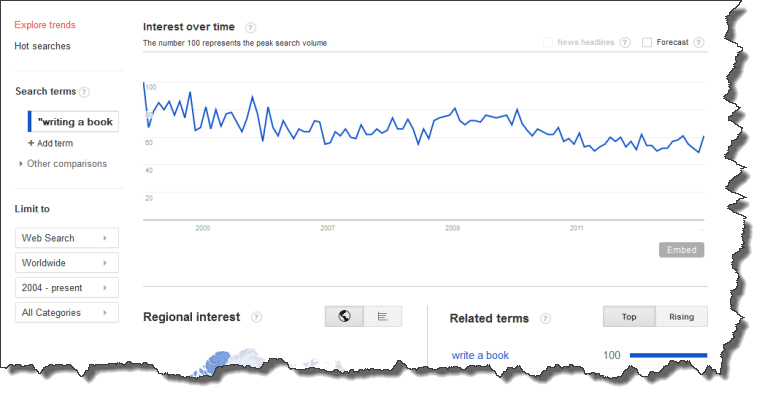The width and height of the screenshot is (769, 403).
Task: Click the Add term link
Action: 51,143
